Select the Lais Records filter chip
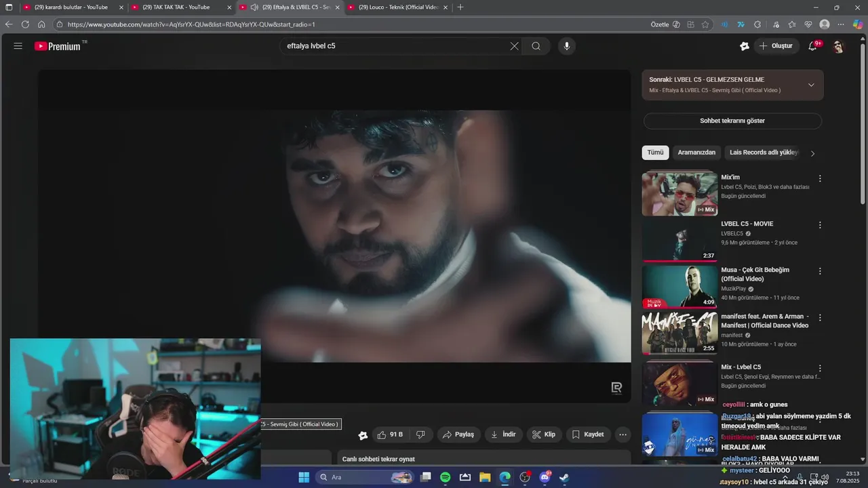The image size is (868, 488). [764, 152]
